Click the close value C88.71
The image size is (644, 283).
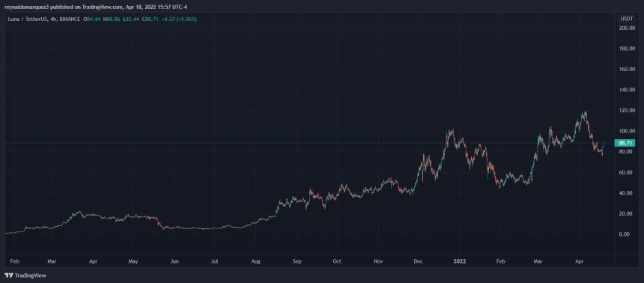click(x=150, y=19)
